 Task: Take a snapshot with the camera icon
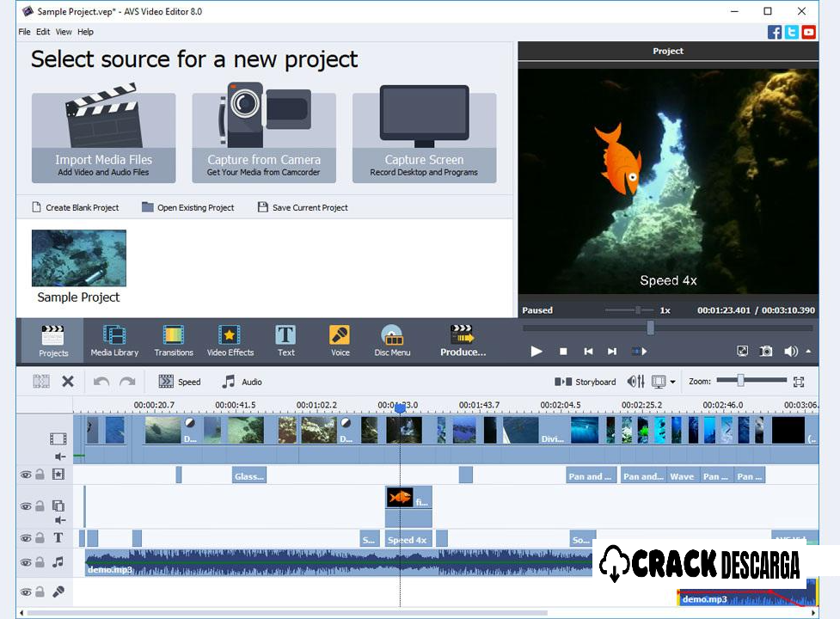[765, 351]
